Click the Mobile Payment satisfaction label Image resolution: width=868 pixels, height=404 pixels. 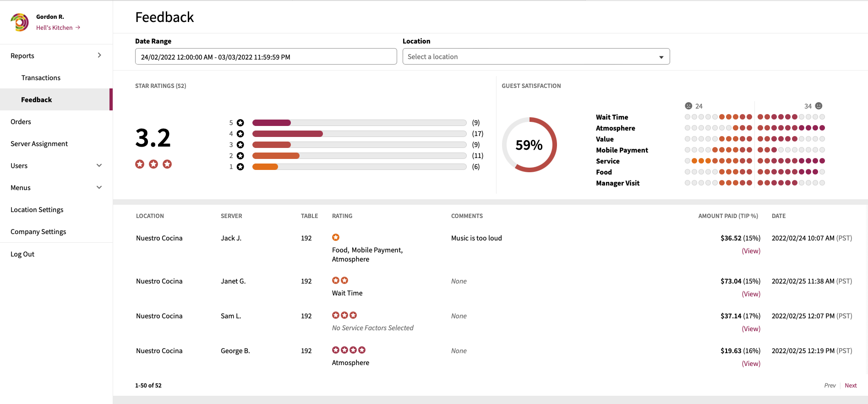pos(622,150)
